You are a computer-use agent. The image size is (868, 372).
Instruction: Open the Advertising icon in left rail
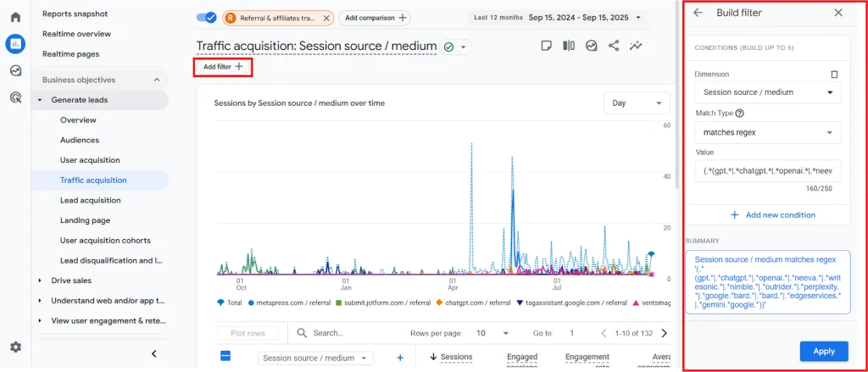click(15, 98)
